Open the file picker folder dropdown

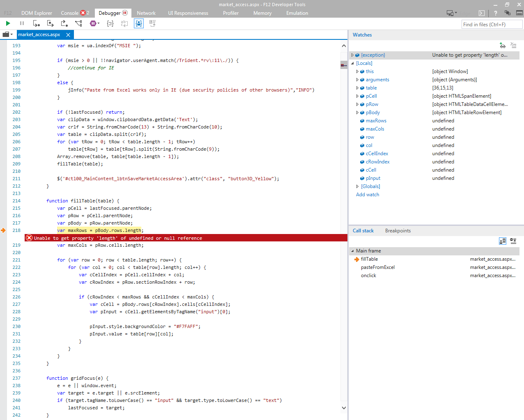click(x=7, y=34)
